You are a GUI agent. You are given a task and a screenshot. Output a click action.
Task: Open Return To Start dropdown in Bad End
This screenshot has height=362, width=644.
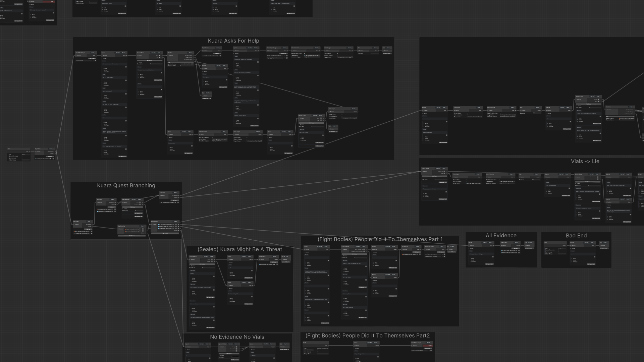(604, 248)
